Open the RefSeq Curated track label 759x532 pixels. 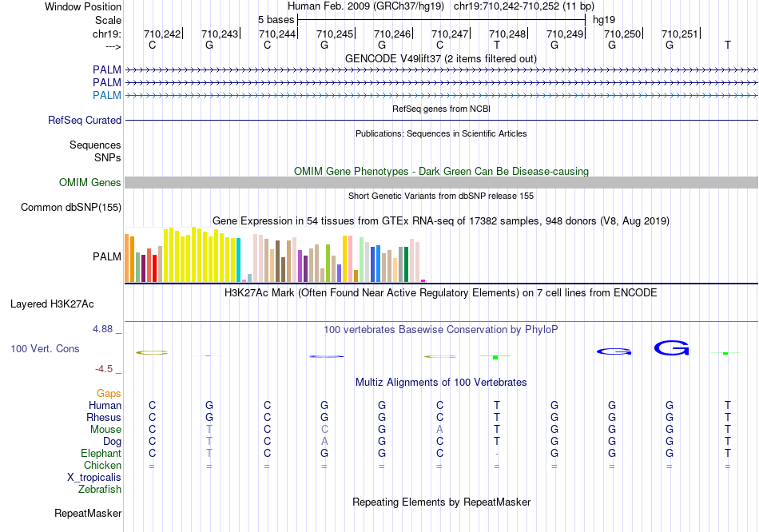pos(85,120)
